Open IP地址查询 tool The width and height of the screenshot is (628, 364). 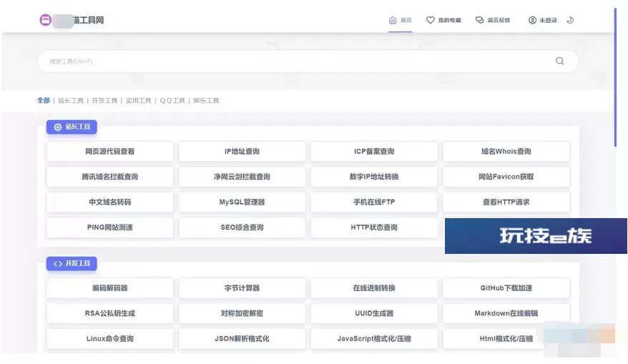click(242, 152)
